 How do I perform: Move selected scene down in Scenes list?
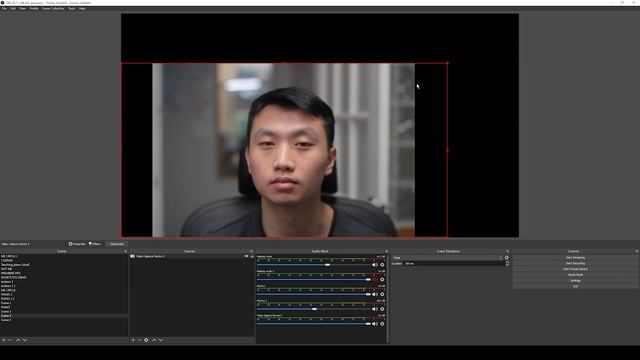pyautogui.click(x=25, y=340)
